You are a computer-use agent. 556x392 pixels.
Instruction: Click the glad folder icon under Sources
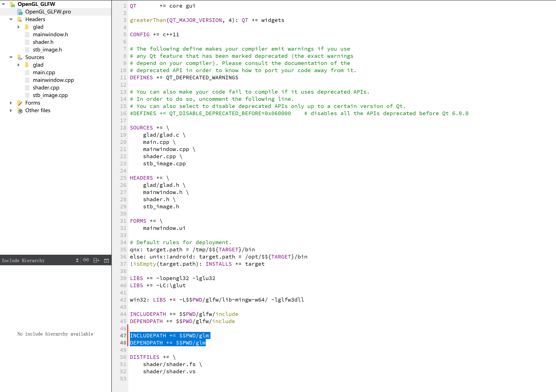27,65
